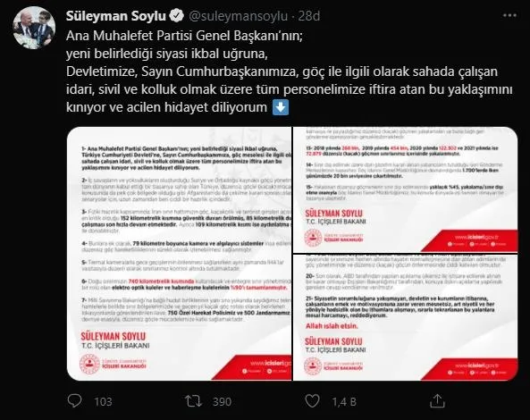Click the 1,4 B likes count
This screenshot has height=420, width=530.
pyautogui.click(x=344, y=401)
